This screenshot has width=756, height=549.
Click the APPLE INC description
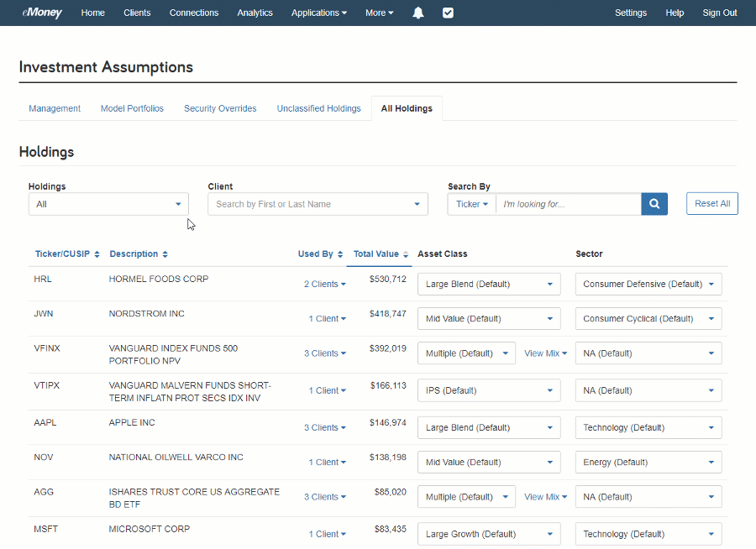pyautogui.click(x=132, y=423)
